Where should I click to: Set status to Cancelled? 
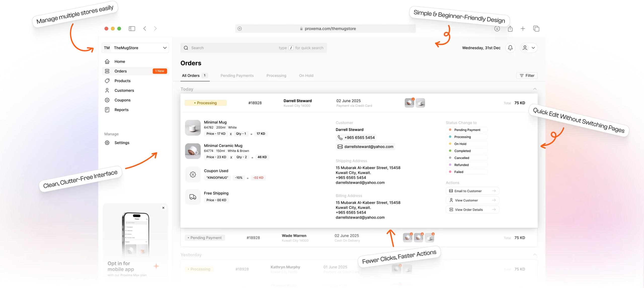467,158
